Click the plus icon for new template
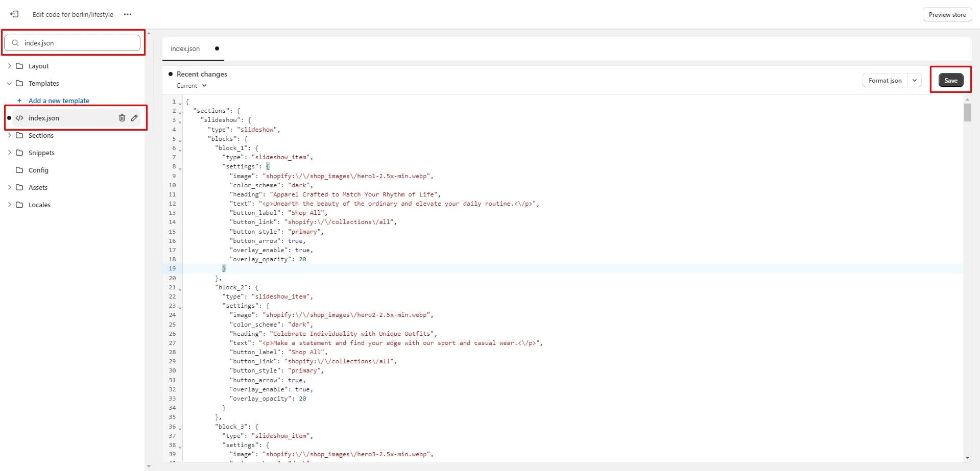Viewport: 980px width, 471px height. (19, 101)
